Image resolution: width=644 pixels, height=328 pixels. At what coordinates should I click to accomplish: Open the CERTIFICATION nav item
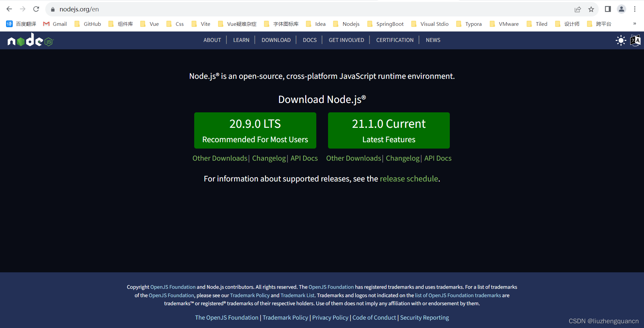click(x=395, y=40)
